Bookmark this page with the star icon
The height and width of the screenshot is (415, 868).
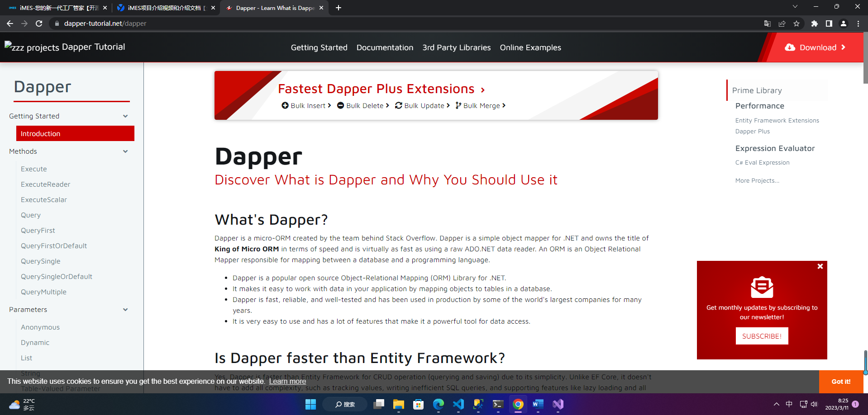[x=796, y=24]
